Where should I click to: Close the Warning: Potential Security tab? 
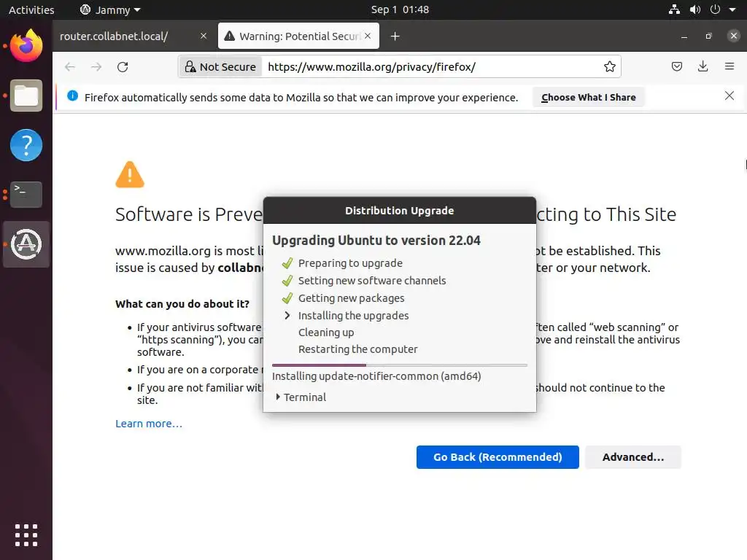(x=368, y=36)
